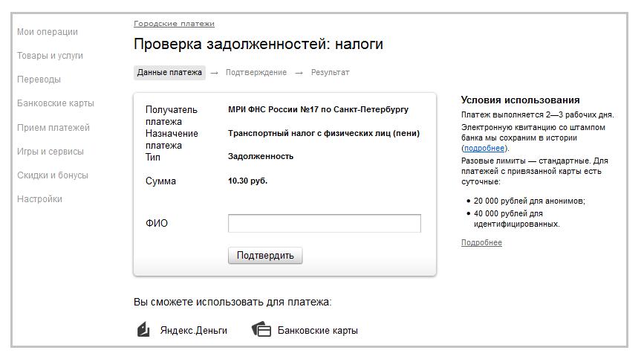Screen dimensions: 644x359
Task: Go to Товары и услуги section
Action: [50, 56]
